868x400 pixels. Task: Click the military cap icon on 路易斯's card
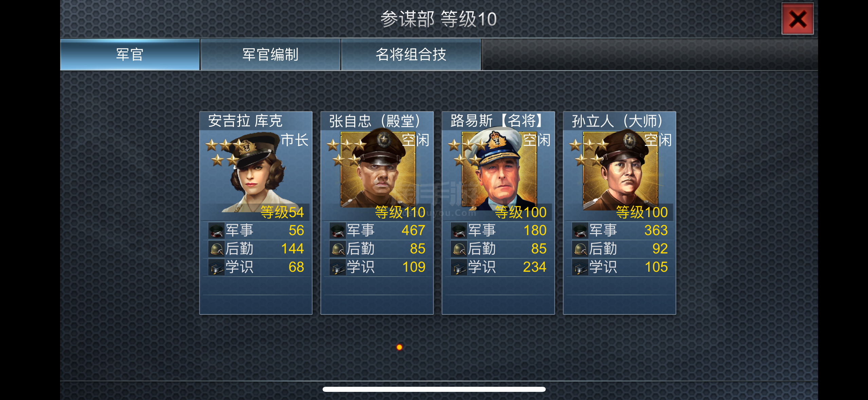click(459, 231)
